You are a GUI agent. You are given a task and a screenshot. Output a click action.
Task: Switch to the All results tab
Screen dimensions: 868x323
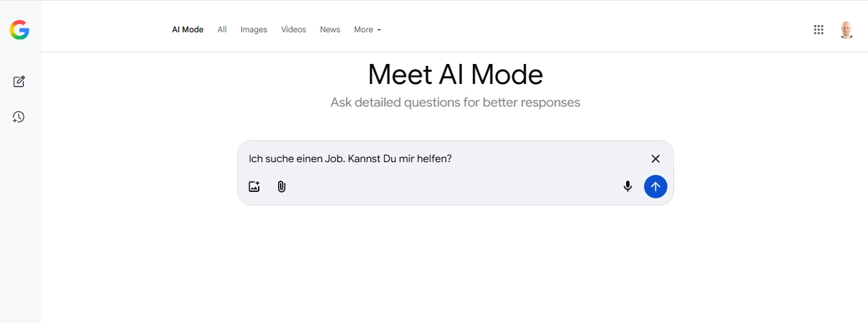click(x=222, y=30)
